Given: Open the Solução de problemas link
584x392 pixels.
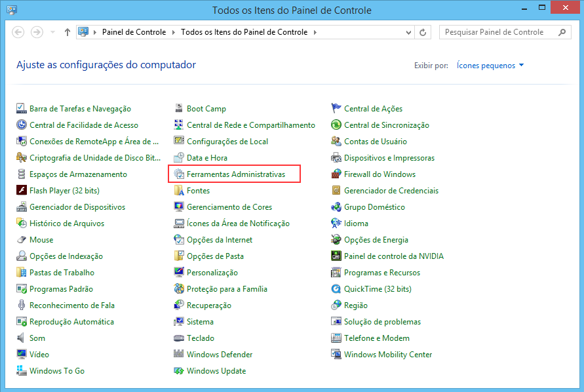Looking at the screenshot, I should [382, 322].
